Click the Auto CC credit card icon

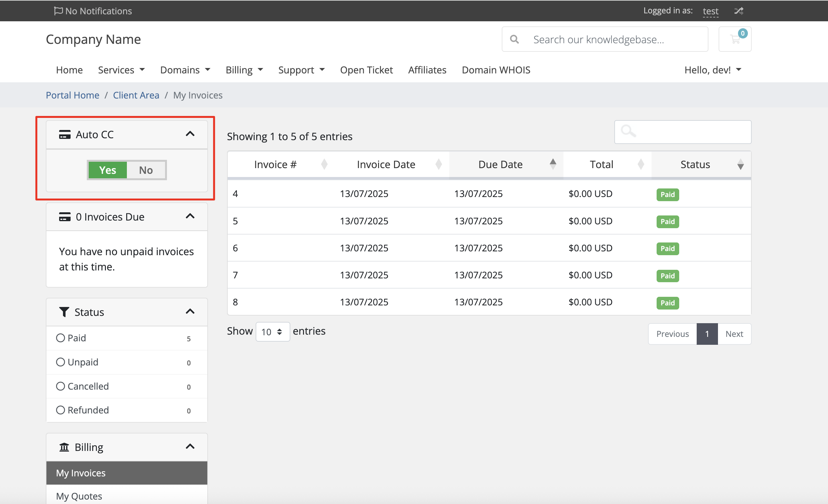pyautogui.click(x=65, y=134)
